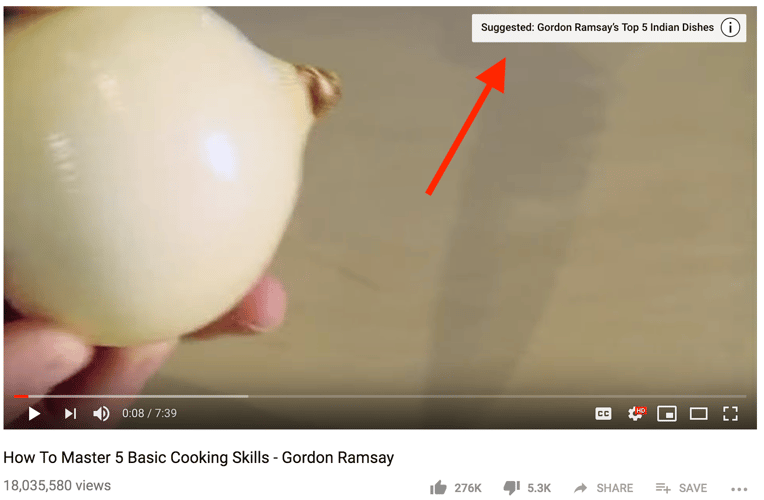Click the video title text
The width and height of the screenshot is (764, 500).
click(x=199, y=459)
